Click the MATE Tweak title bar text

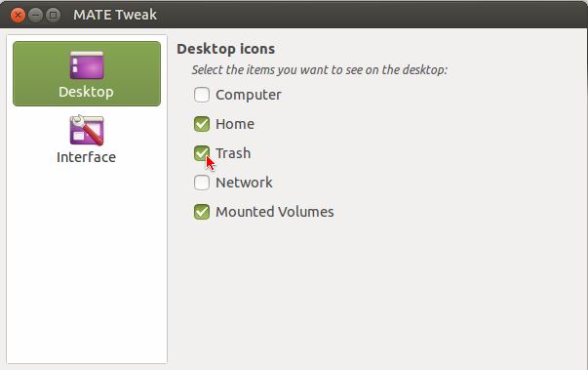pos(115,15)
